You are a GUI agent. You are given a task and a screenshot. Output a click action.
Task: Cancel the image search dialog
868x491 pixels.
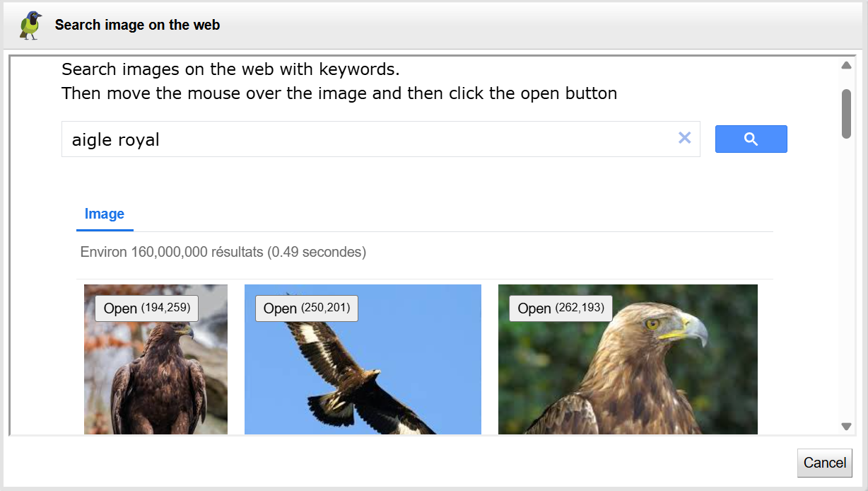(x=824, y=463)
